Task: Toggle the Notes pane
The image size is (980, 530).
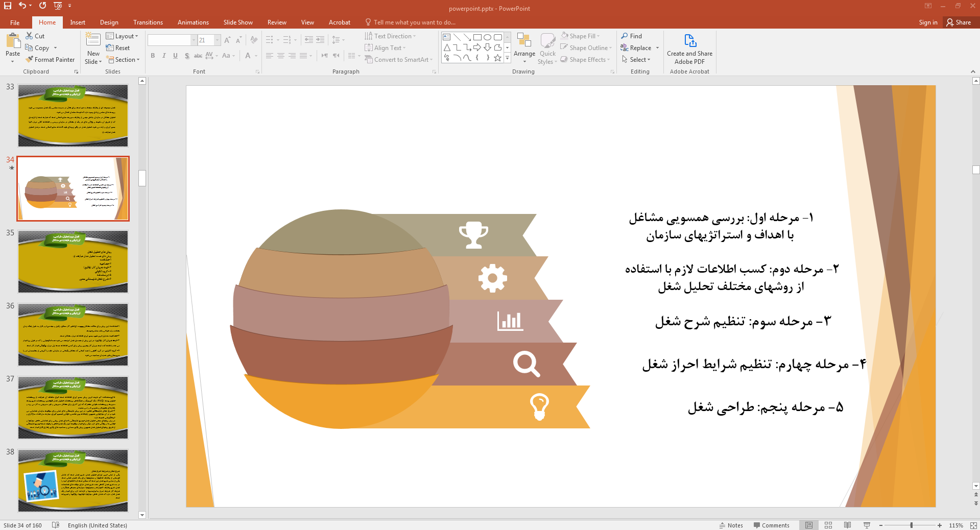Action: pos(731,525)
